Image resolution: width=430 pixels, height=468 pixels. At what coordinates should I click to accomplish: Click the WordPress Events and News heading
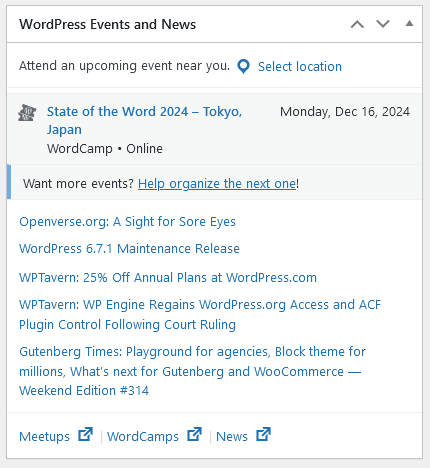coord(107,24)
